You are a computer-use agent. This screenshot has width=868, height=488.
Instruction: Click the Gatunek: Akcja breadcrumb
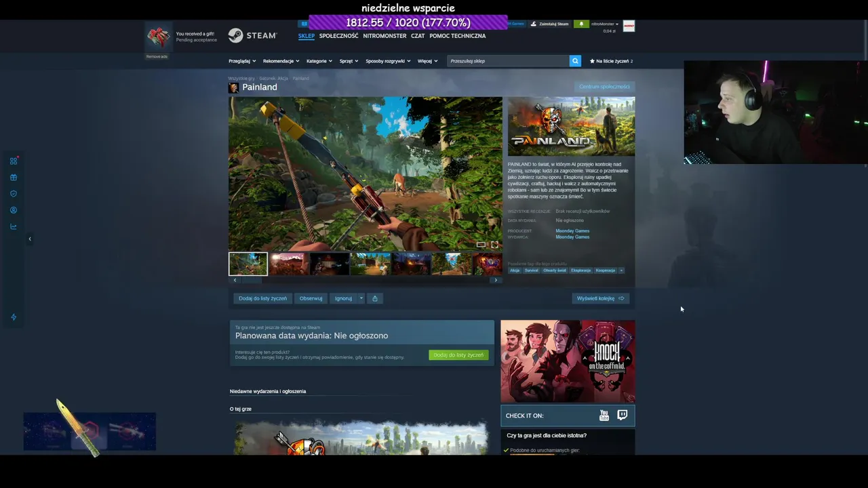pos(273,79)
